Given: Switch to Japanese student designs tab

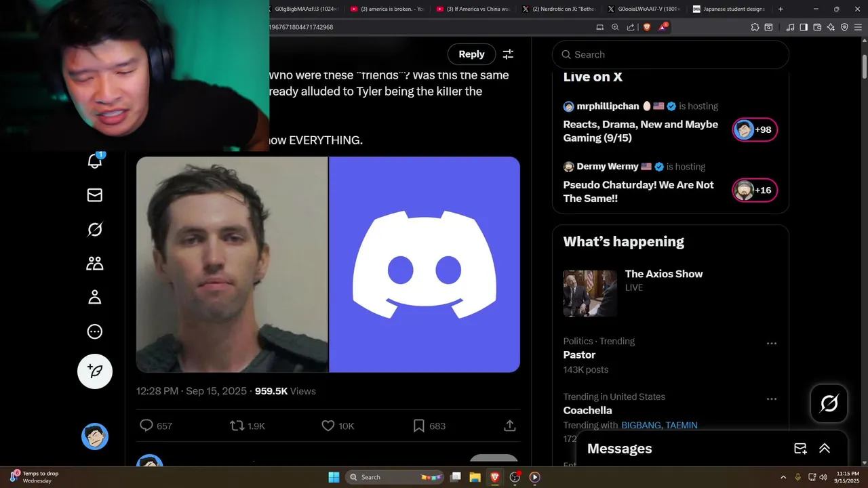Looking at the screenshot, I should (730, 9).
